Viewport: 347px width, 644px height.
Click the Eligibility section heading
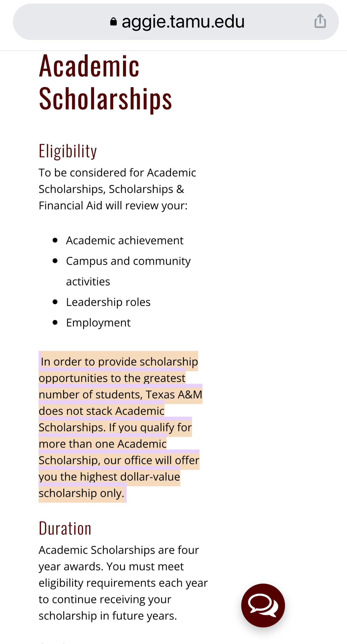(68, 151)
